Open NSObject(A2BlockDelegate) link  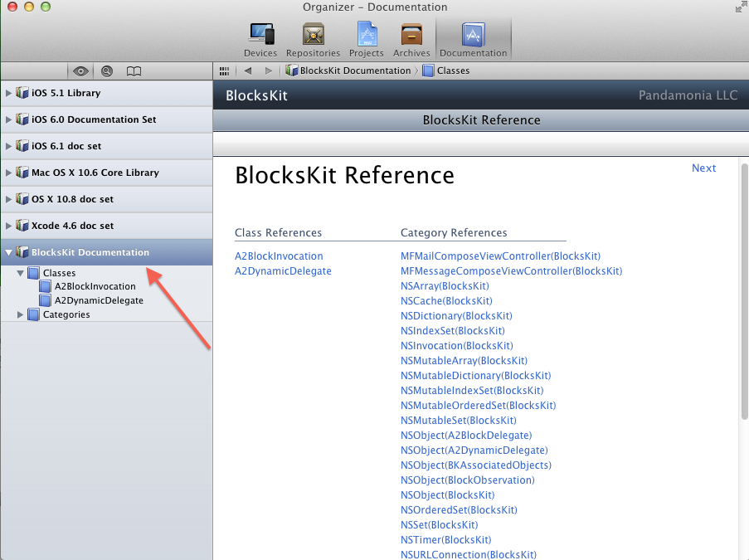click(466, 436)
